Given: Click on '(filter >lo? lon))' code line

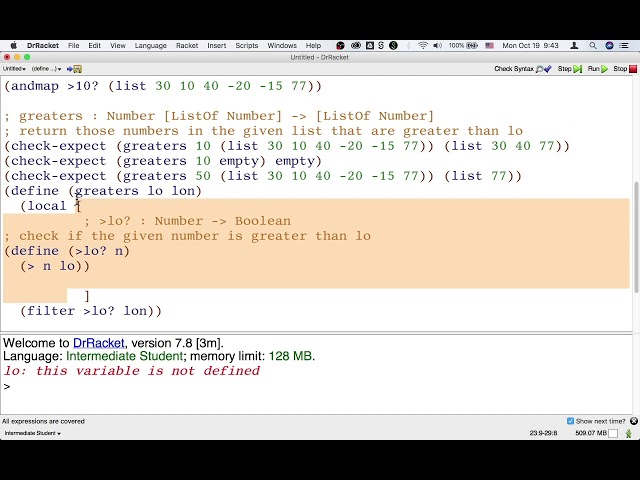Looking at the screenshot, I should [91, 311].
